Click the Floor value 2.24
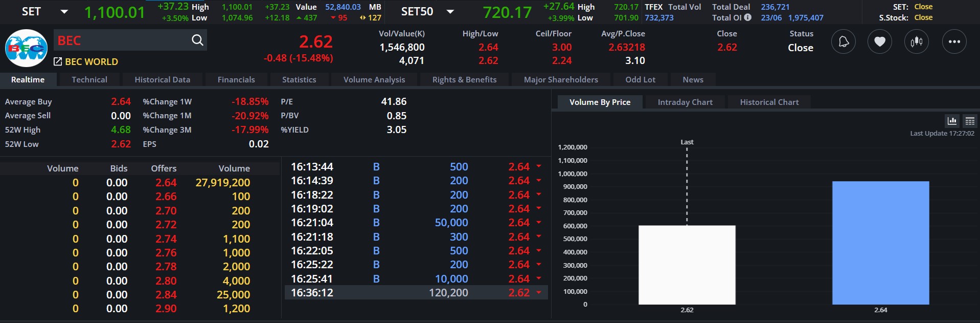The image size is (980, 323). (x=562, y=60)
